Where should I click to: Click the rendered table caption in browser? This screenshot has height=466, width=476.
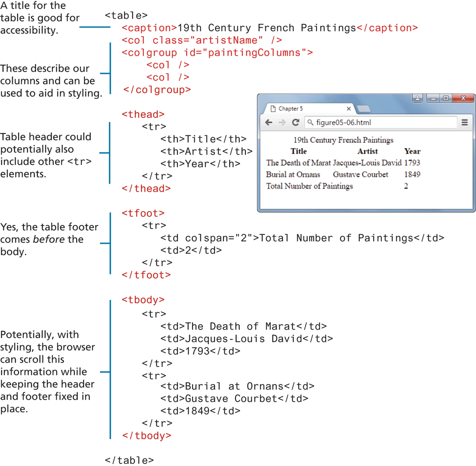[343, 140]
